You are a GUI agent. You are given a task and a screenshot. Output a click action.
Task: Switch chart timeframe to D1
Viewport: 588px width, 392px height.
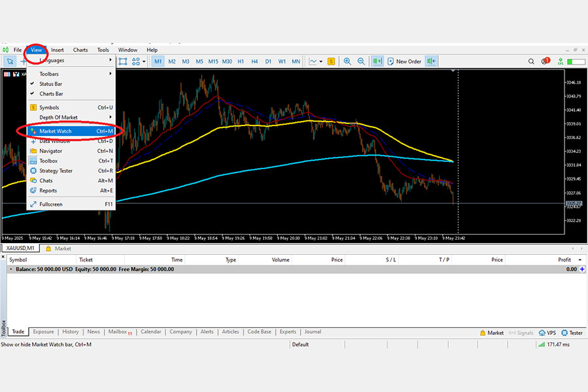click(268, 61)
